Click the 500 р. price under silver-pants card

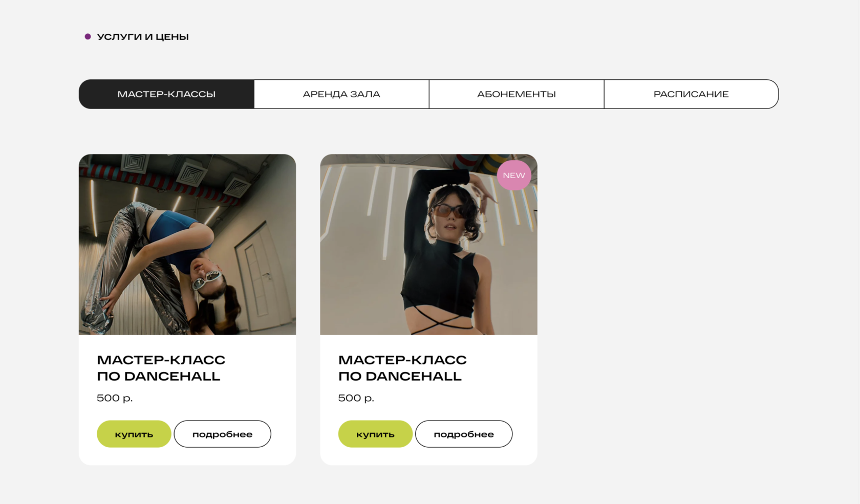tap(115, 398)
